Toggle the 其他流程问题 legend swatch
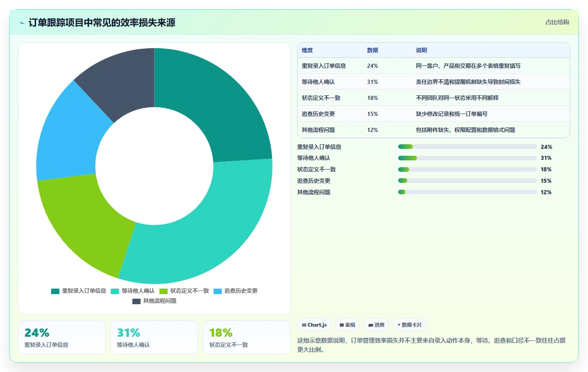Image resolution: width=588 pixels, height=372 pixels. 137,301
